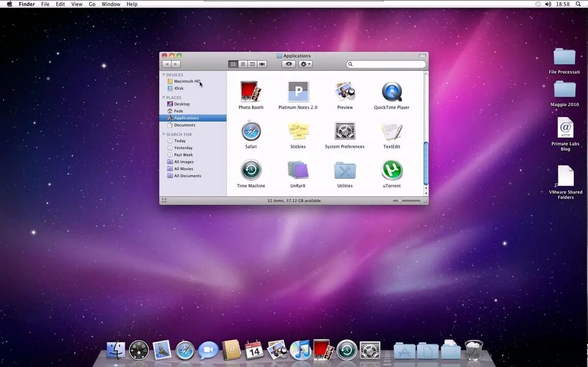Click the Finder window vertical scrollbar thumb
The width and height of the screenshot is (588, 367).
tap(426, 163)
